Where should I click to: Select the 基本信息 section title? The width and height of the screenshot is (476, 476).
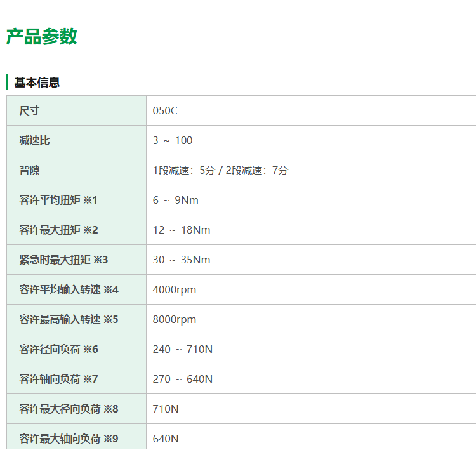pos(37,82)
